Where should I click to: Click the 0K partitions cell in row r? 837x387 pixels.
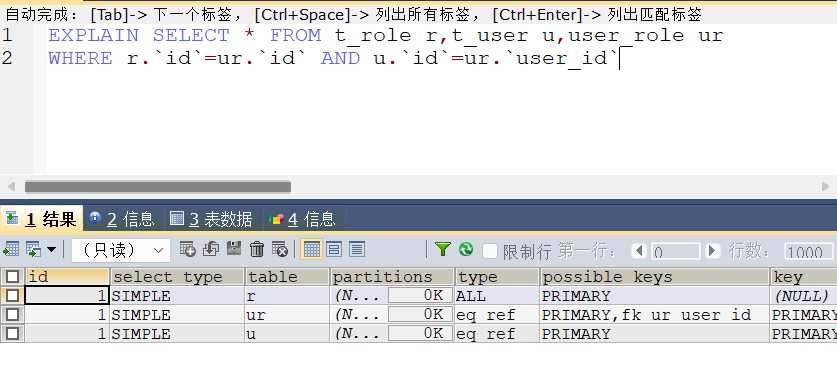tap(420, 296)
